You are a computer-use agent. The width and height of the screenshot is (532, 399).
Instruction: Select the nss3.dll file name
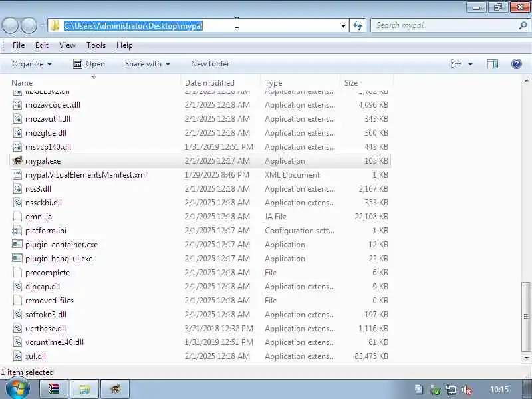[38, 189]
